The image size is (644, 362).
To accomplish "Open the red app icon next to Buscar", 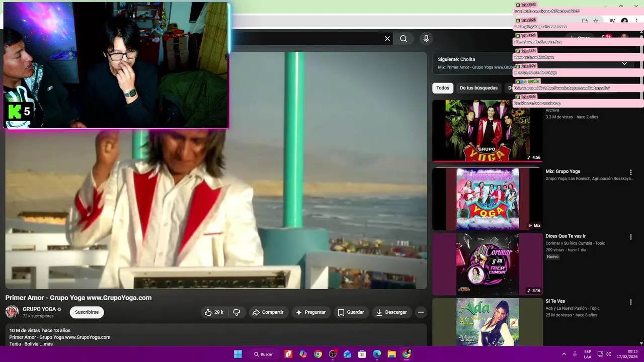I will (x=288, y=354).
